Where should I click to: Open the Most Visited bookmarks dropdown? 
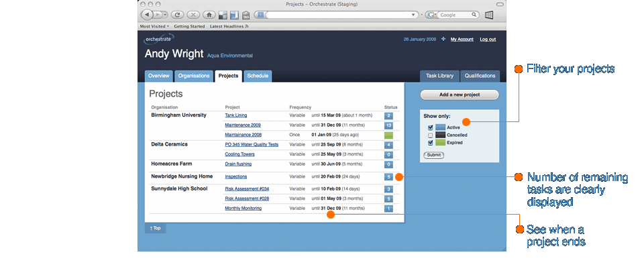tap(154, 26)
